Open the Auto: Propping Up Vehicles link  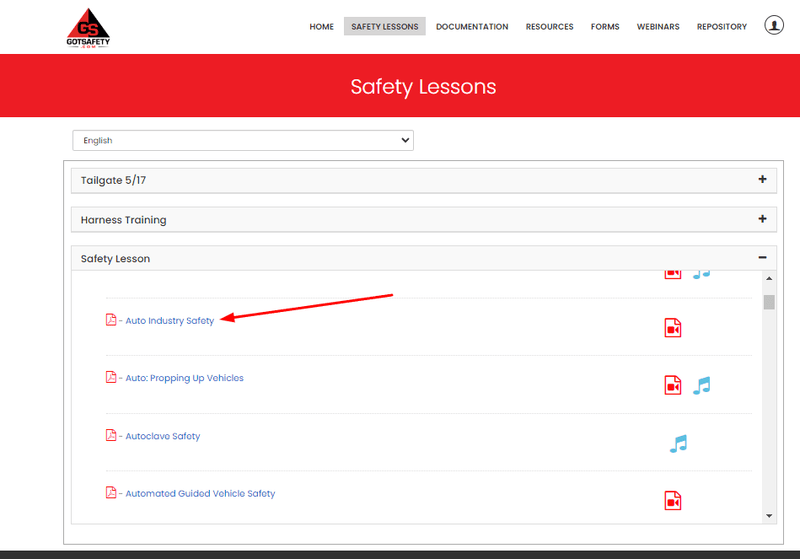pos(184,379)
